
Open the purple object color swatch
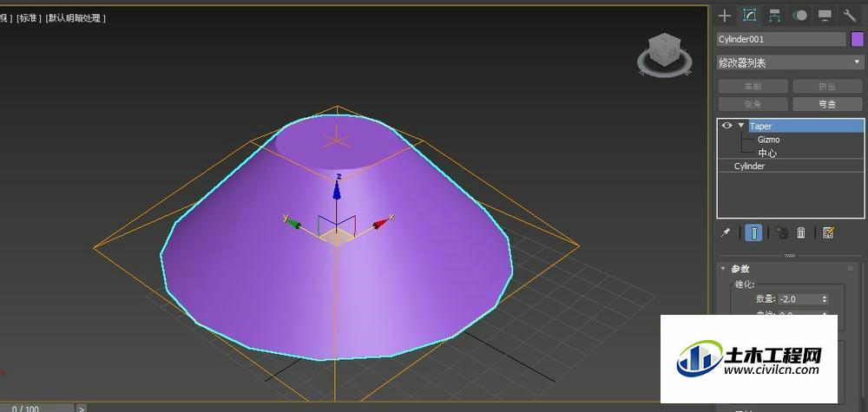point(857,39)
